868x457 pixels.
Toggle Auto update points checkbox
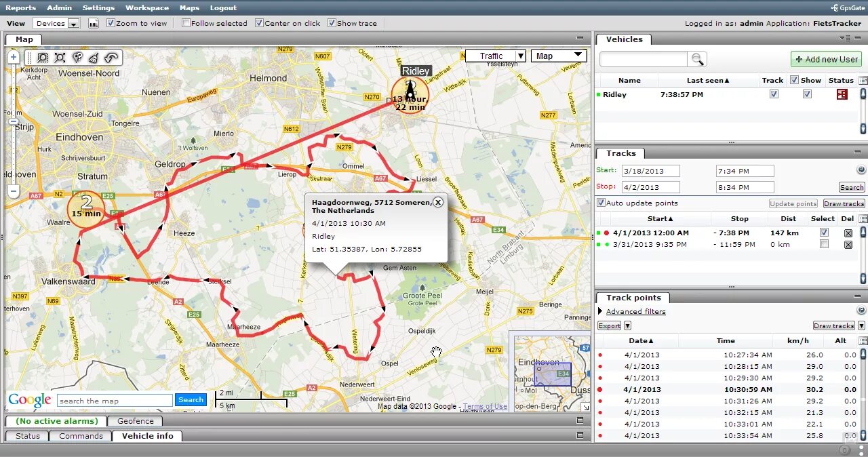tap(601, 203)
